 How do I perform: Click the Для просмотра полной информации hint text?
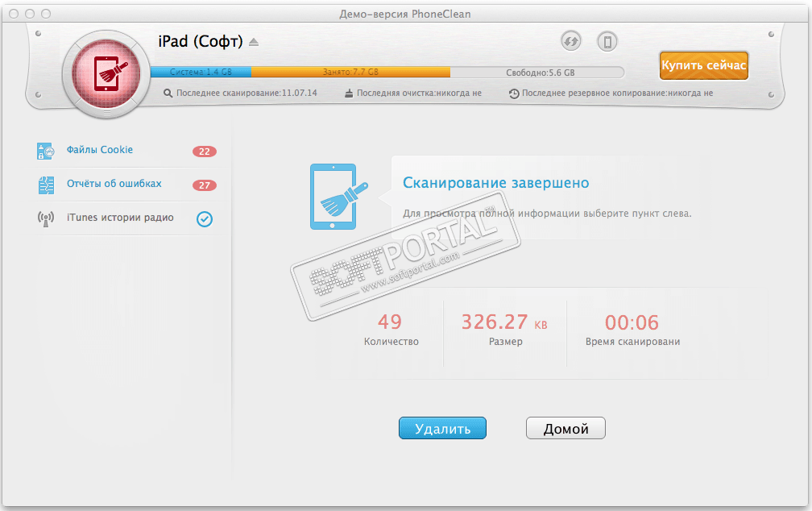tap(547, 214)
